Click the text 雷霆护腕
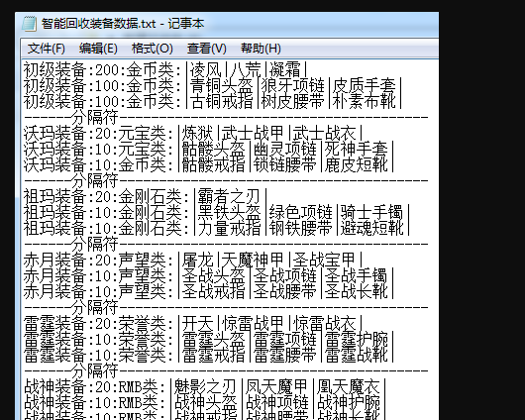The height and width of the screenshot is (420, 525). tap(357, 340)
